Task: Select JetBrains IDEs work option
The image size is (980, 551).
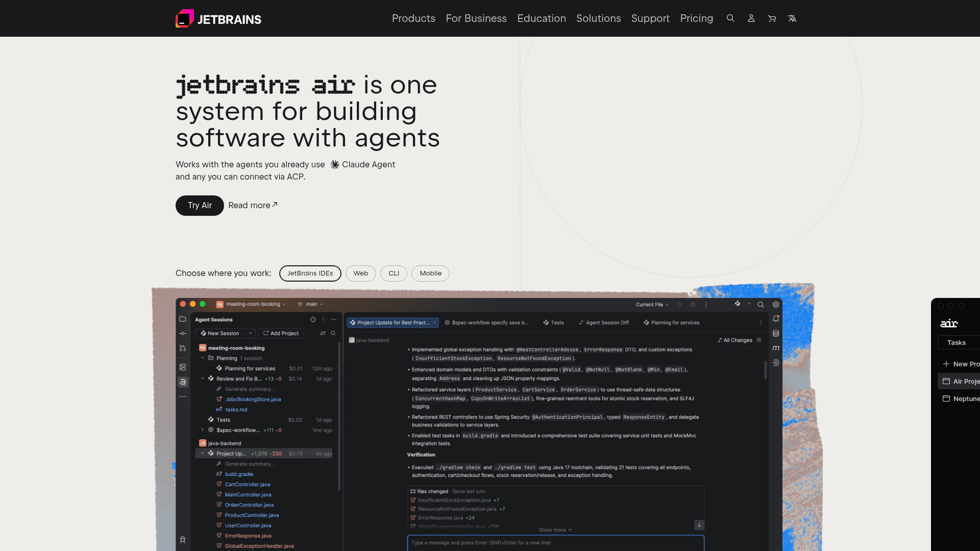Action: 310,273
